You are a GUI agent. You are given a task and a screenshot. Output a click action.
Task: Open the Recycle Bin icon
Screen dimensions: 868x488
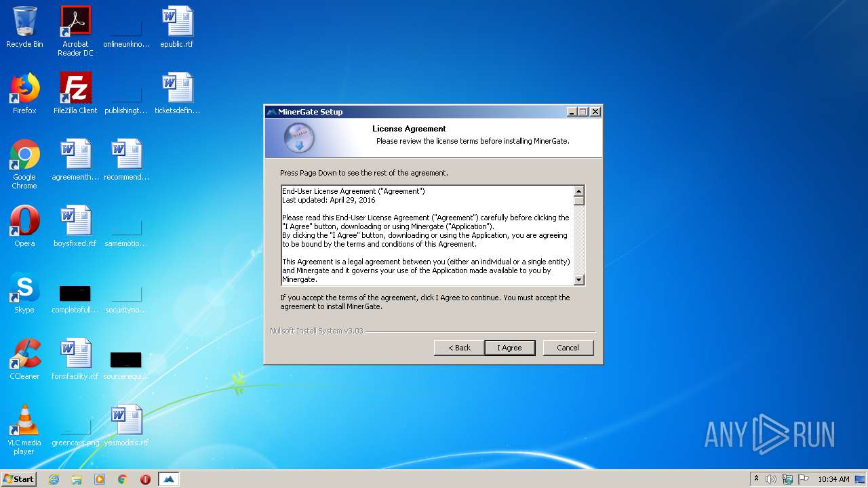pos(24,27)
